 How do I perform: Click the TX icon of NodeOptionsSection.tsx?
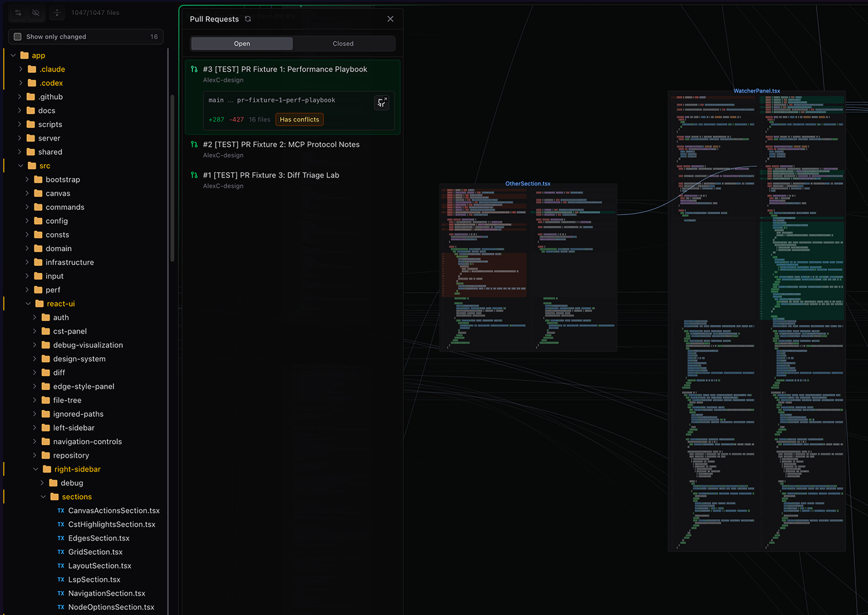[61, 607]
